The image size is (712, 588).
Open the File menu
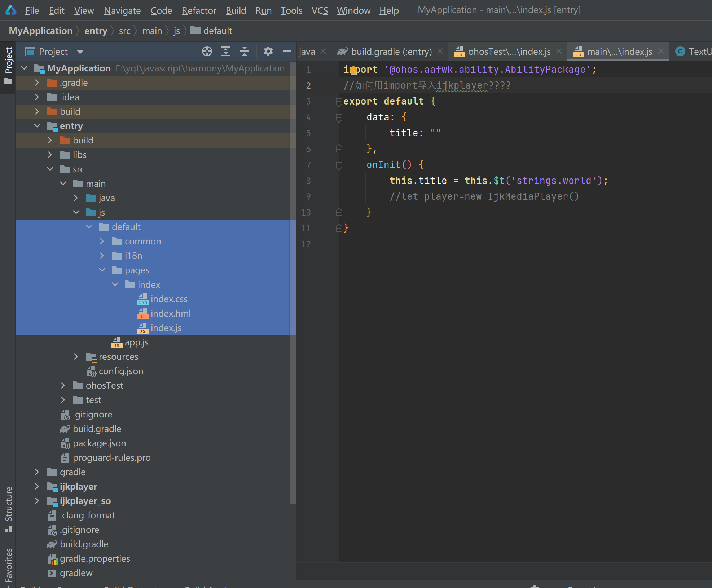coord(32,10)
